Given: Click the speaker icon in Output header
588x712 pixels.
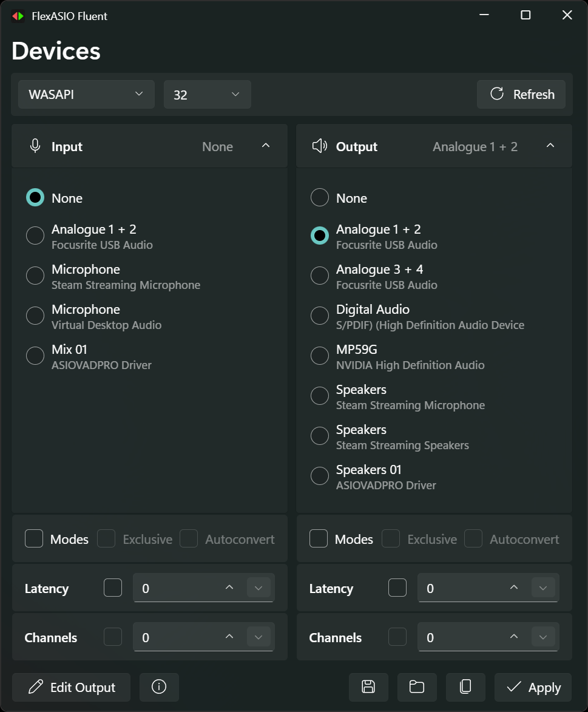Looking at the screenshot, I should (320, 146).
